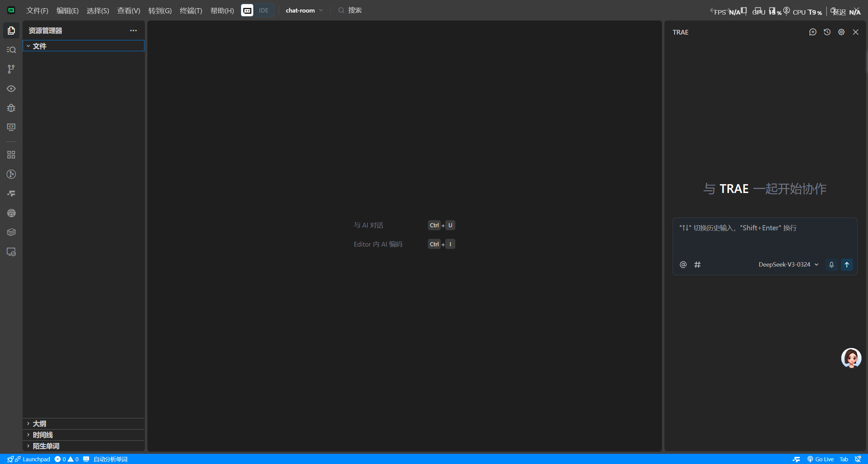Open chat history in TRAE panel
The height and width of the screenshot is (464, 868).
(x=827, y=32)
